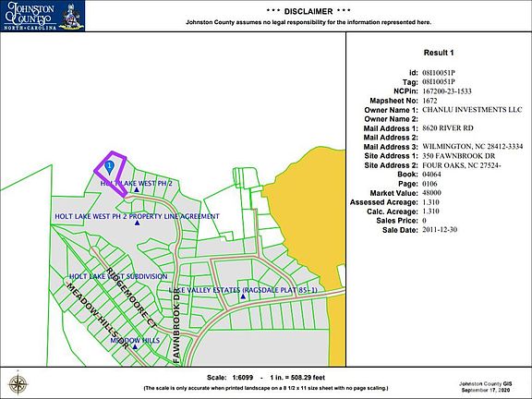Click 'Johnston County GIS' footer text
The width and height of the screenshot is (532, 399).
coord(486,383)
